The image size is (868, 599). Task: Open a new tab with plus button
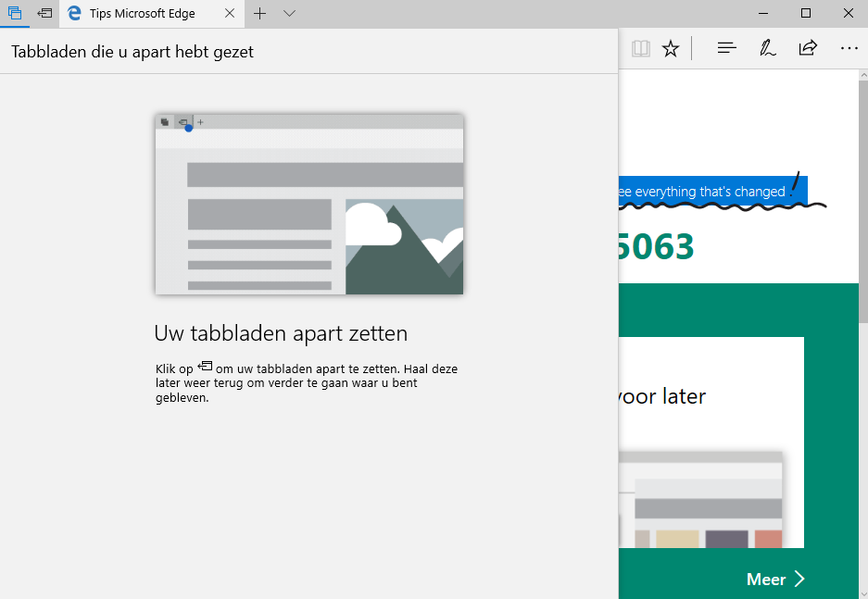click(260, 14)
